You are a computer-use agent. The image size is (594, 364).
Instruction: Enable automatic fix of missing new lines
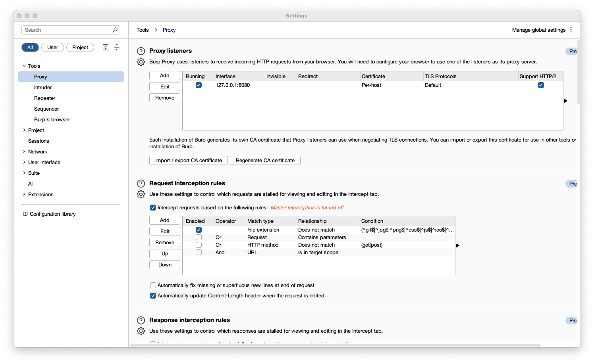153,285
